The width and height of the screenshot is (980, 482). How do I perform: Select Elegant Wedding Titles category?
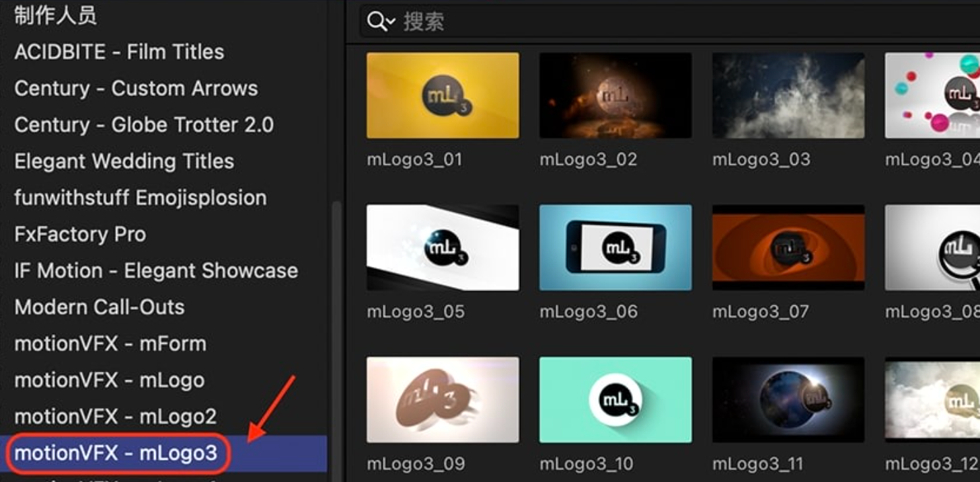[124, 161]
